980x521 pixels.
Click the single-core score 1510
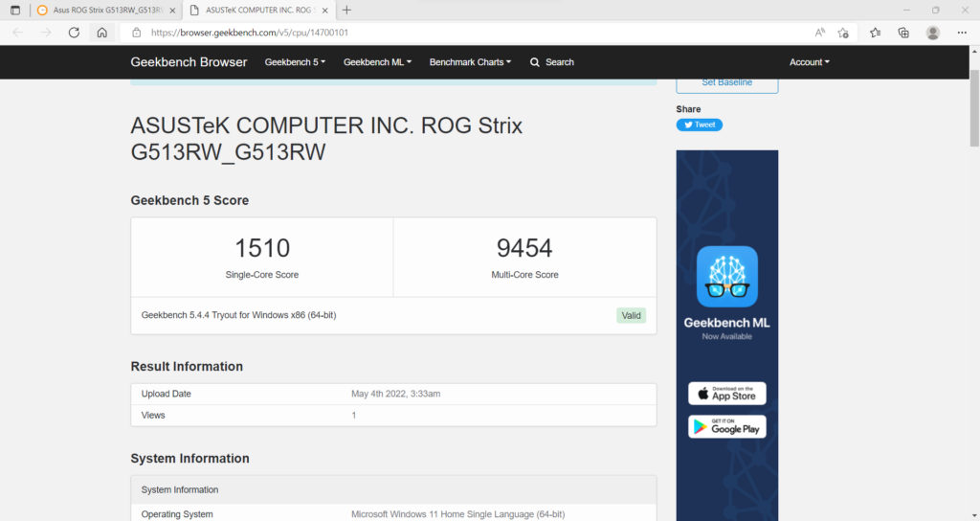[x=262, y=248]
